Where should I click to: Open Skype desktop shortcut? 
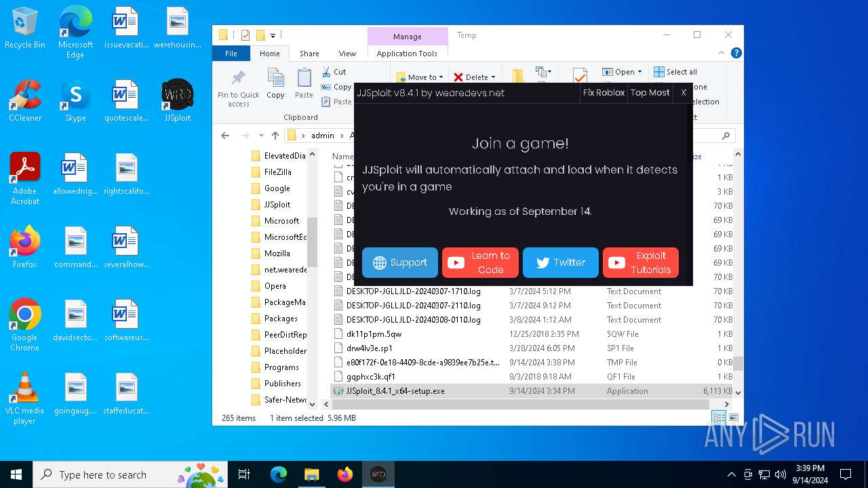click(x=75, y=102)
